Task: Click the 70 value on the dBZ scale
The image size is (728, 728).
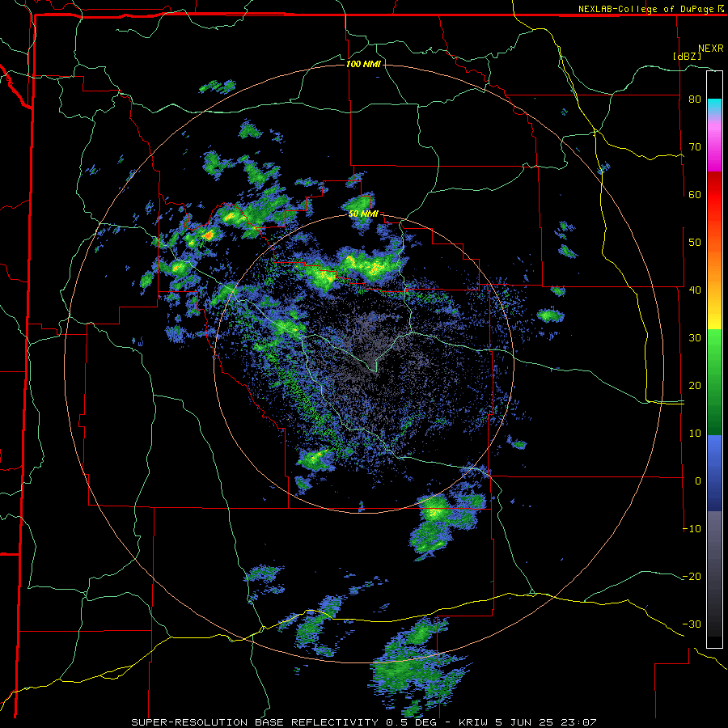Action: pos(695,147)
